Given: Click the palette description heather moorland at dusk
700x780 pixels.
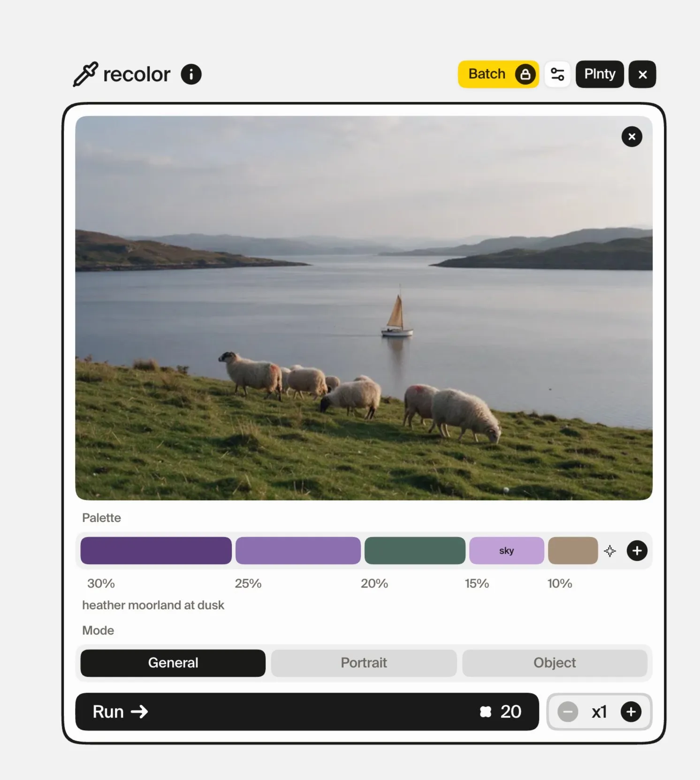Looking at the screenshot, I should (x=153, y=605).
